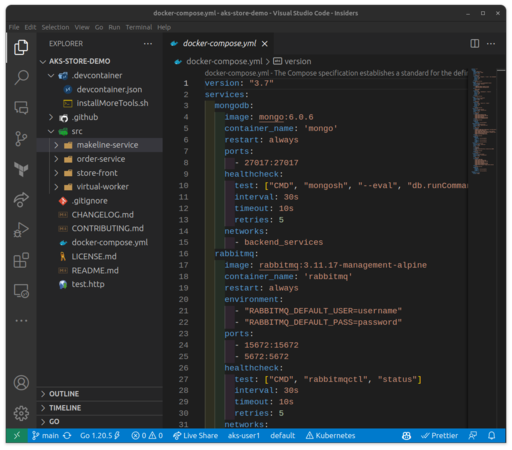Click the Explorer views and more actions ellipsis
The image size is (512, 450).
tap(148, 44)
